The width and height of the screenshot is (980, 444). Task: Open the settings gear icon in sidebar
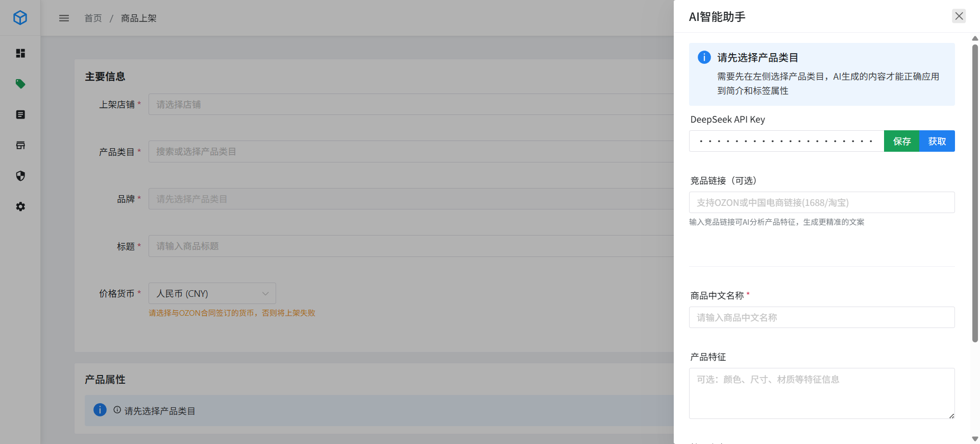tap(20, 206)
